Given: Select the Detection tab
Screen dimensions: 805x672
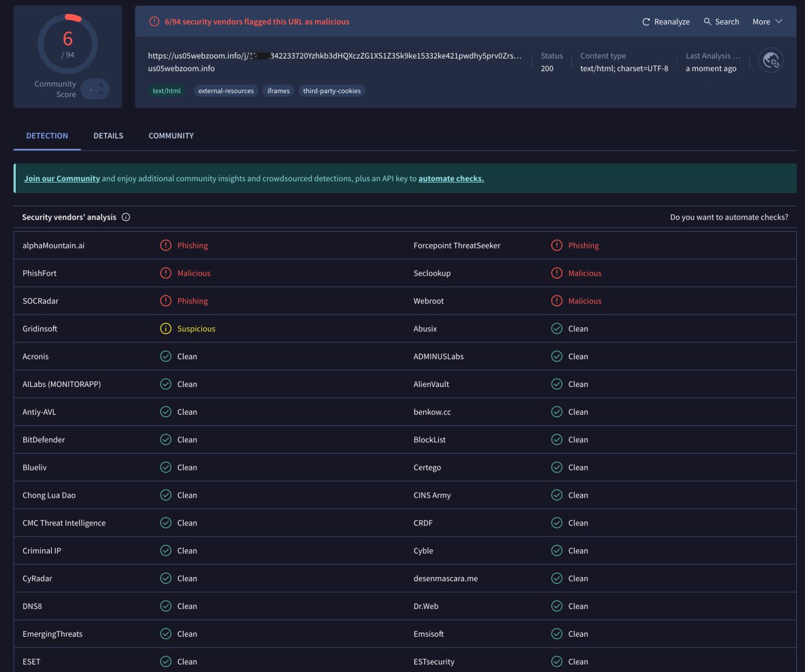Looking at the screenshot, I should [x=47, y=136].
